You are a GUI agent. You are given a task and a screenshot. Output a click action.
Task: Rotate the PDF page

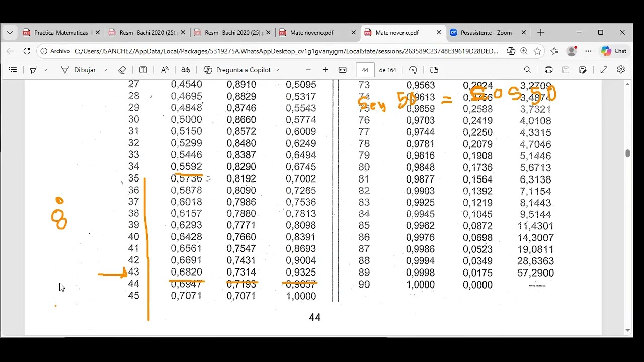pyautogui.click(x=413, y=70)
